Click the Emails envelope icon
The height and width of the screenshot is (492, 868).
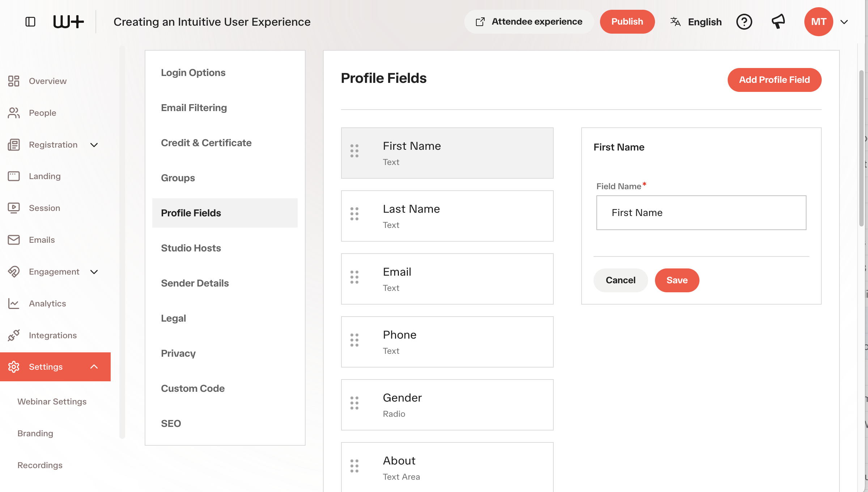pos(14,240)
